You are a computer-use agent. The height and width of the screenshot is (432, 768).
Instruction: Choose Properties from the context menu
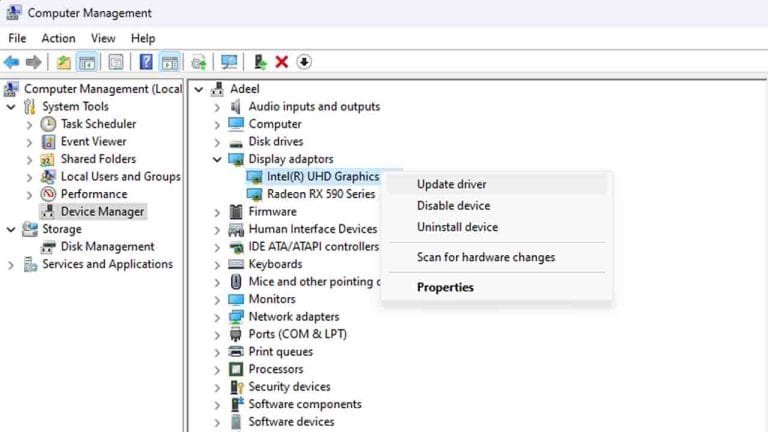click(x=497, y=288)
